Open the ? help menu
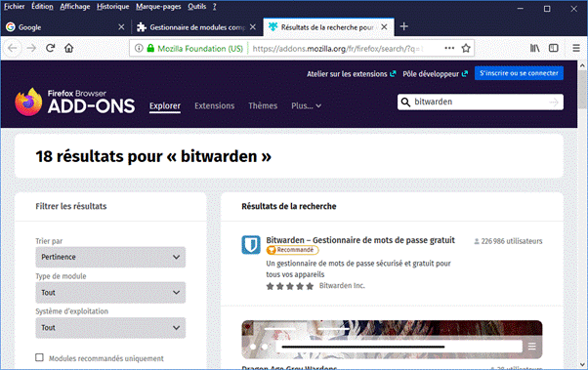 215,7
